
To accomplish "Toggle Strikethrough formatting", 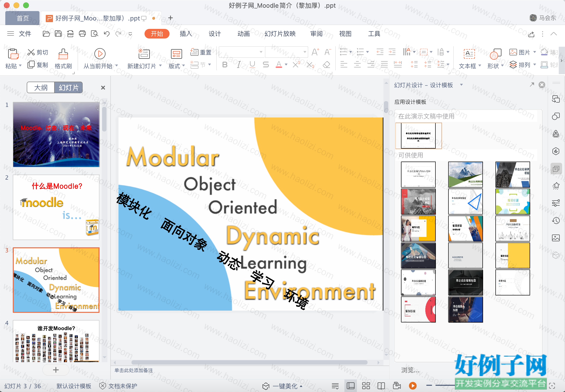I will [x=266, y=65].
